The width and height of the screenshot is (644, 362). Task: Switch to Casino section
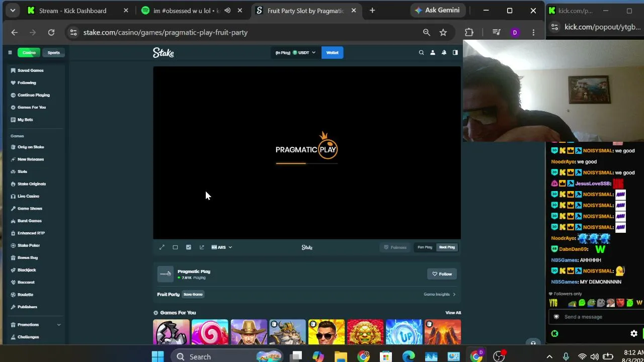pyautogui.click(x=29, y=52)
